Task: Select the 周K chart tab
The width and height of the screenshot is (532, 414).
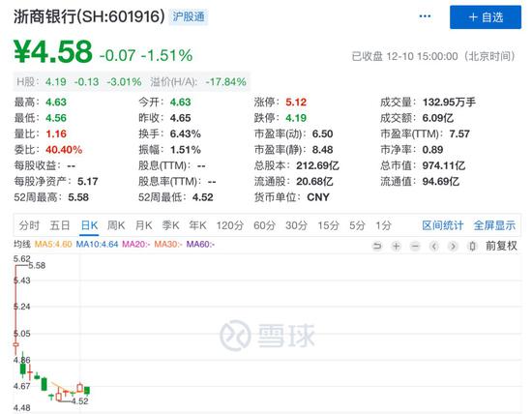Action: tap(116, 225)
